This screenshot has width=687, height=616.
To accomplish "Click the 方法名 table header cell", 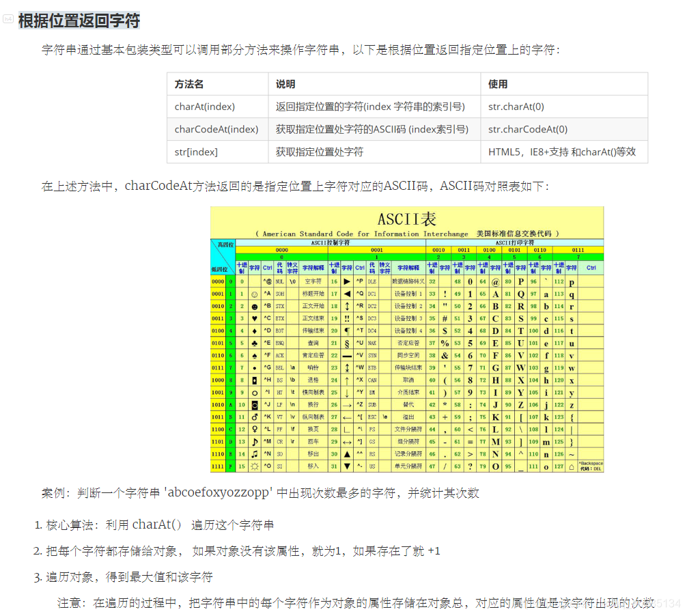I will [x=218, y=84].
